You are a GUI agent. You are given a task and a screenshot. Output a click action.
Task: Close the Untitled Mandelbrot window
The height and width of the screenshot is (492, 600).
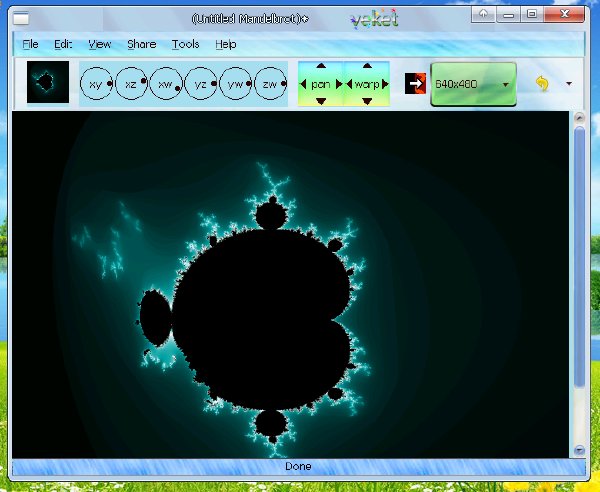click(564, 15)
